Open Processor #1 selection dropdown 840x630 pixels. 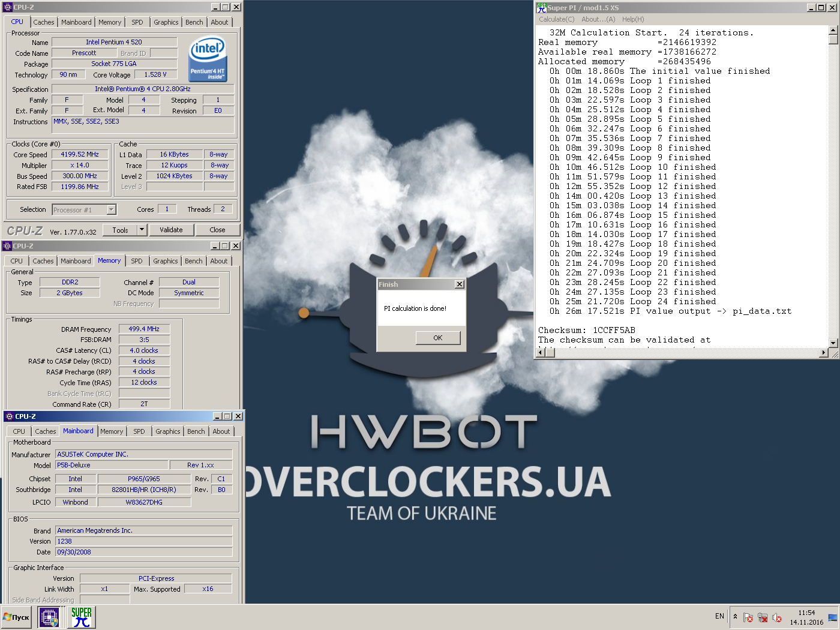coord(111,209)
